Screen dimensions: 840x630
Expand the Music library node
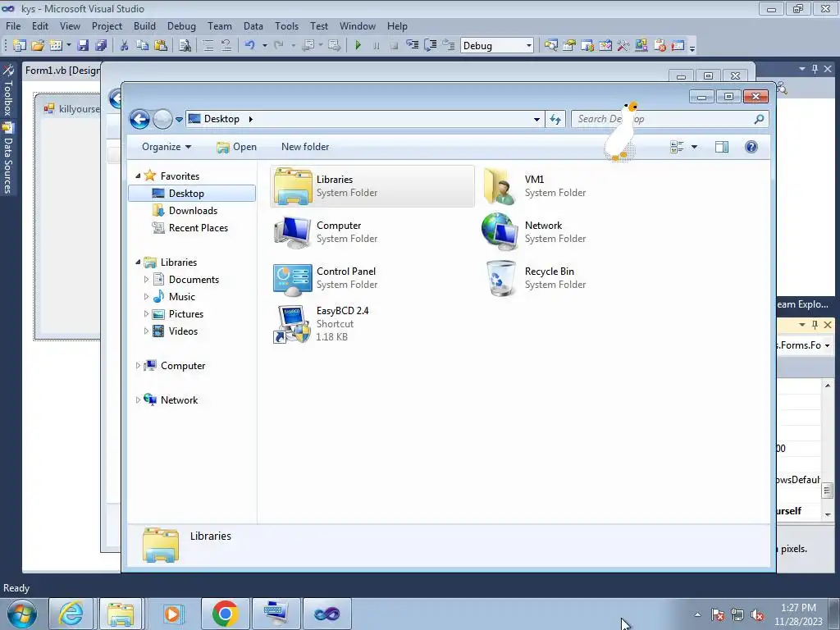pyautogui.click(x=146, y=296)
